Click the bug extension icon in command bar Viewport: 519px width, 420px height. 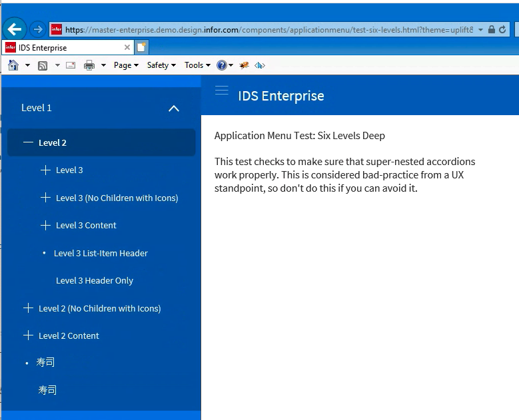click(x=245, y=65)
